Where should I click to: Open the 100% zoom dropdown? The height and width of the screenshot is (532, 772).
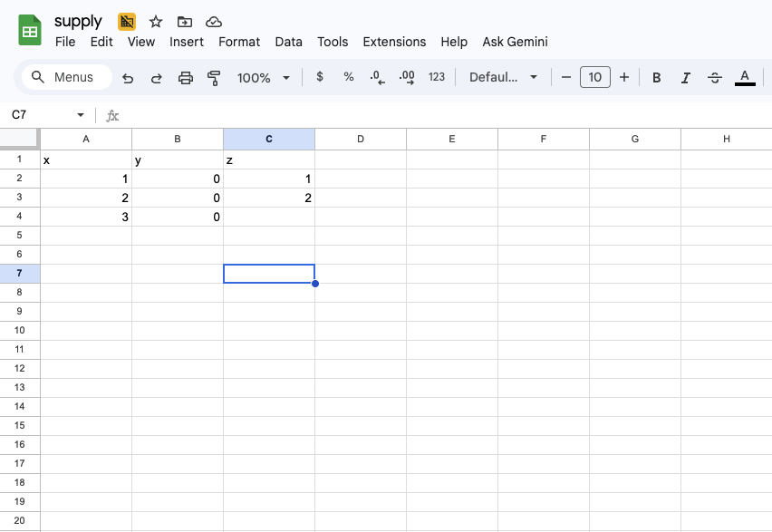coord(263,78)
